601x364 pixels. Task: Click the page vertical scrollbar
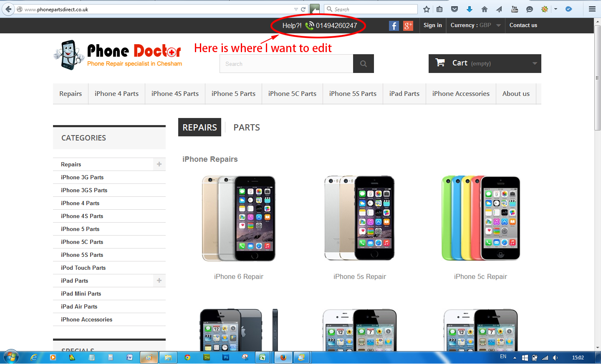pos(597,78)
